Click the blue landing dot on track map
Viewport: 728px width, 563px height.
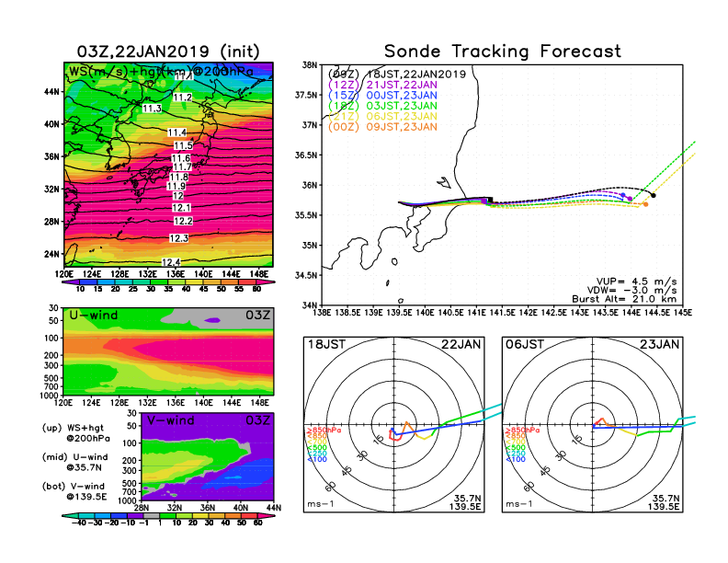tap(623, 195)
